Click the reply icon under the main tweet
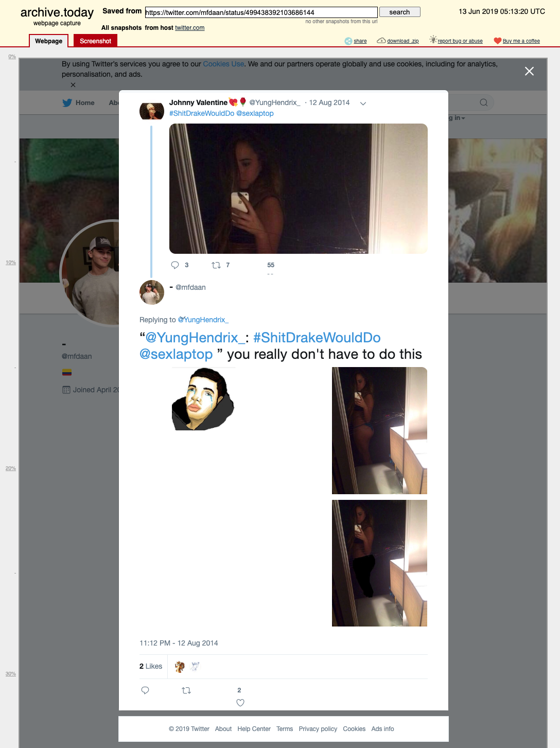The height and width of the screenshot is (748, 560). [x=145, y=690]
